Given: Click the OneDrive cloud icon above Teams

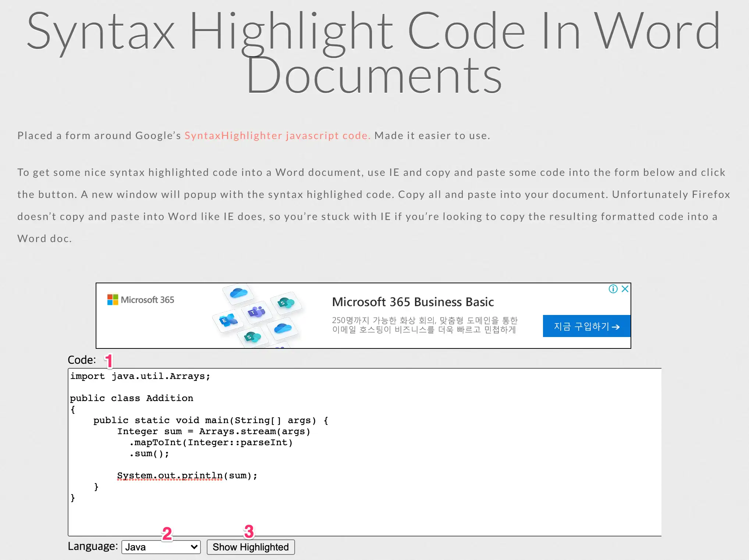Looking at the screenshot, I should (238, 293).
